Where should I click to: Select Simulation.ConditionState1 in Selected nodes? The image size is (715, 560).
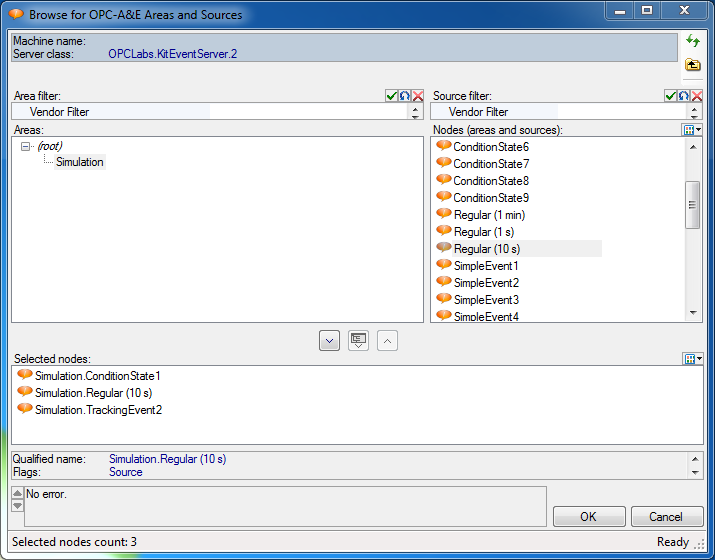[98, 376]
